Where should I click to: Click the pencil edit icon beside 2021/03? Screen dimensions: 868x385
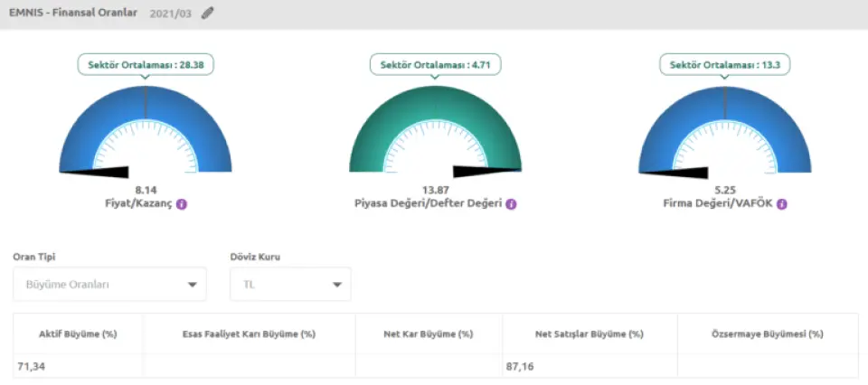pos(208,14)
